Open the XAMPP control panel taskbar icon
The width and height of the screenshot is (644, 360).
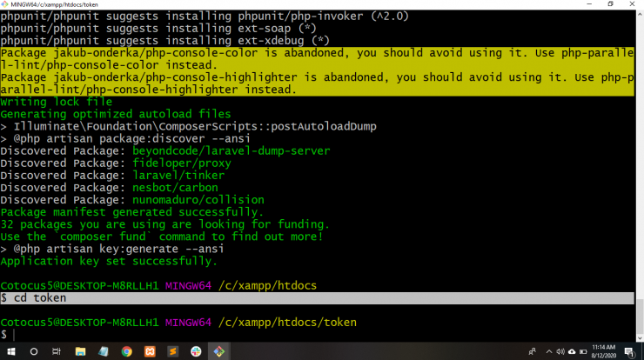(150, 351)
